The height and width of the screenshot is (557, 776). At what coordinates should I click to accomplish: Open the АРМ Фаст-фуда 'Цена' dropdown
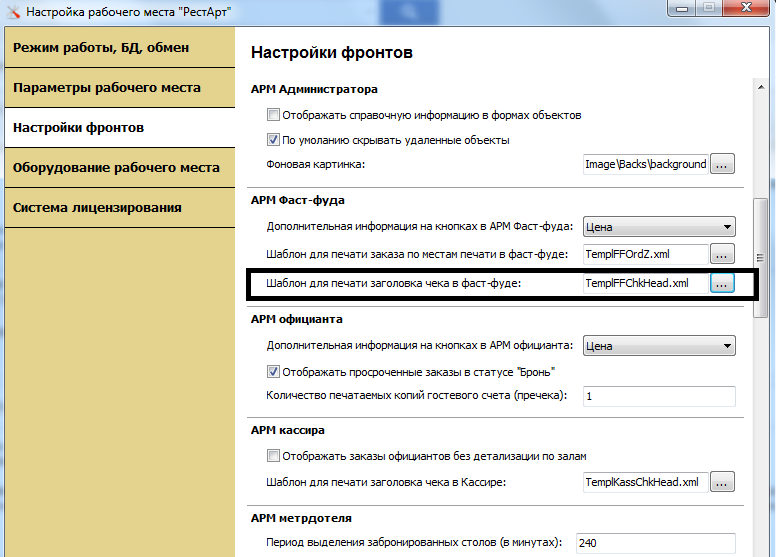click(x=659, y=227)
